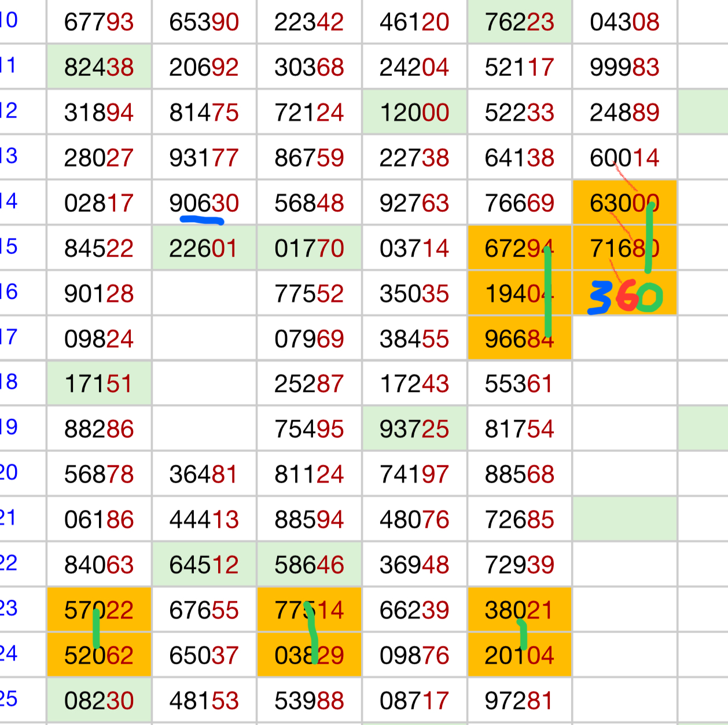Viewport: 728px width, 725px height.
Task: Click the green highlighted 12000 cell
Action: 414,112
